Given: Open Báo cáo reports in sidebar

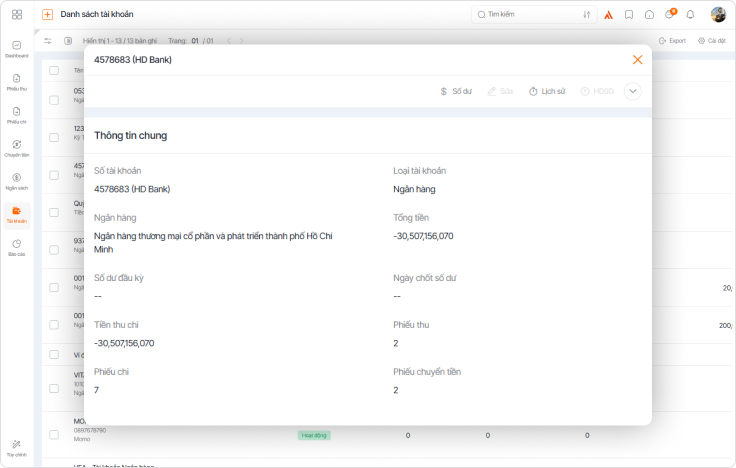Looking at the screenshot, I should pyautogui.click(x=17, y=247).
